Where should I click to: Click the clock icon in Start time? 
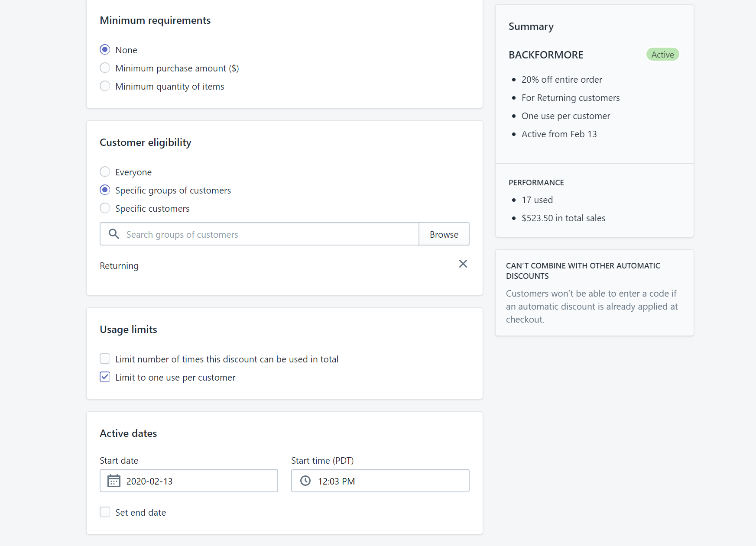(x=305, y=481)
